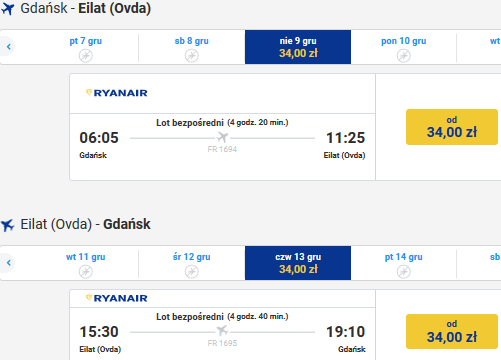501x360 pixels.
Task: Click the no-flight icon under pt 14 gru
Action: click(404, 272)
